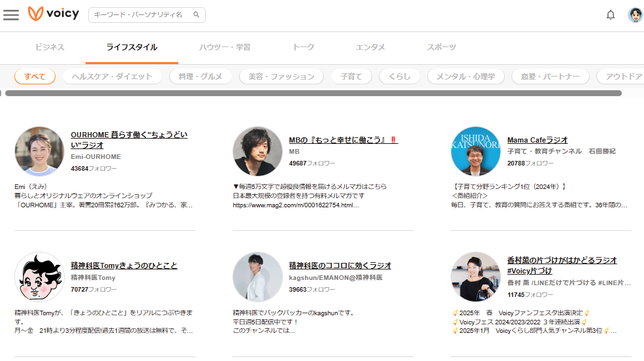Click 子育て・教育チャンネル 石田勝紀 text

(x=562, y=151)
